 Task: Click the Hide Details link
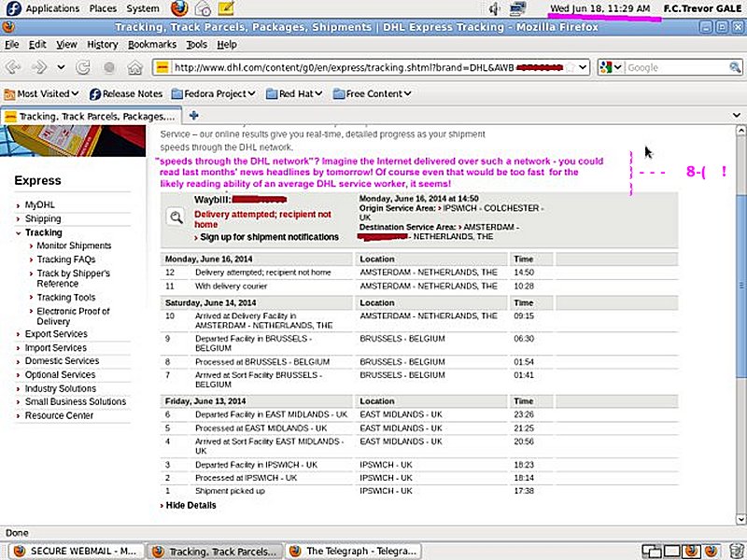[190, 506]
